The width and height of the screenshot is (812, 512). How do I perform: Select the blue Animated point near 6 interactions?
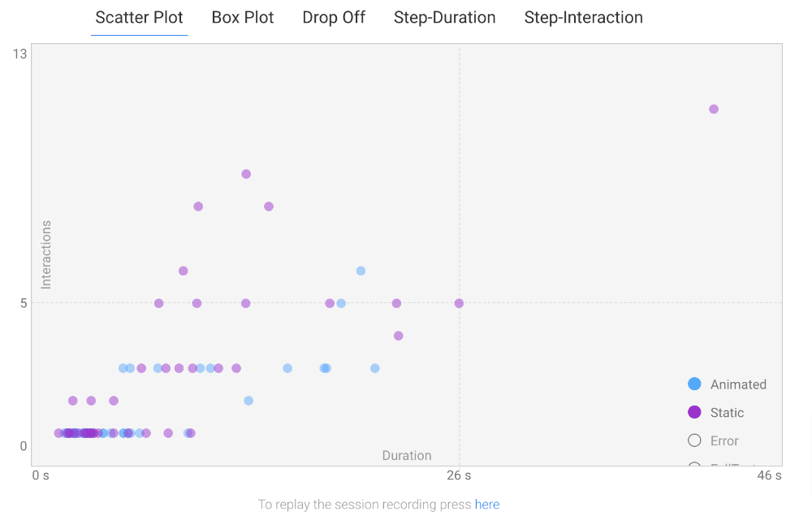click(360, 269)
